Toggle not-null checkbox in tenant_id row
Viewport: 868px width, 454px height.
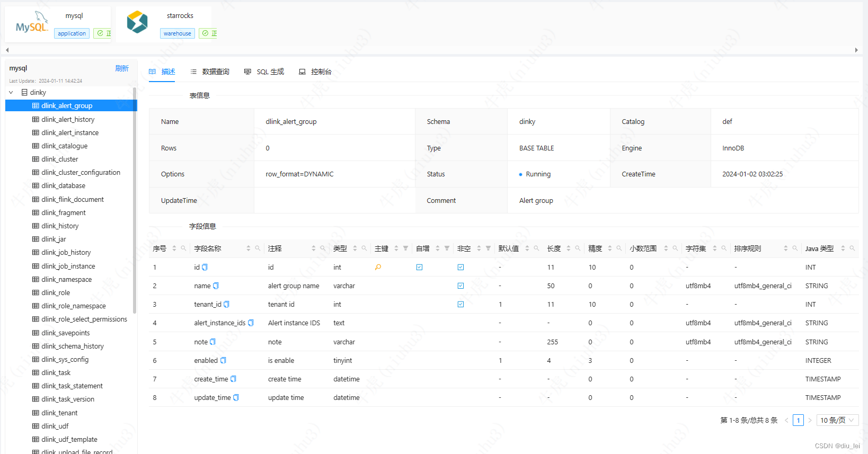[460, 305]
